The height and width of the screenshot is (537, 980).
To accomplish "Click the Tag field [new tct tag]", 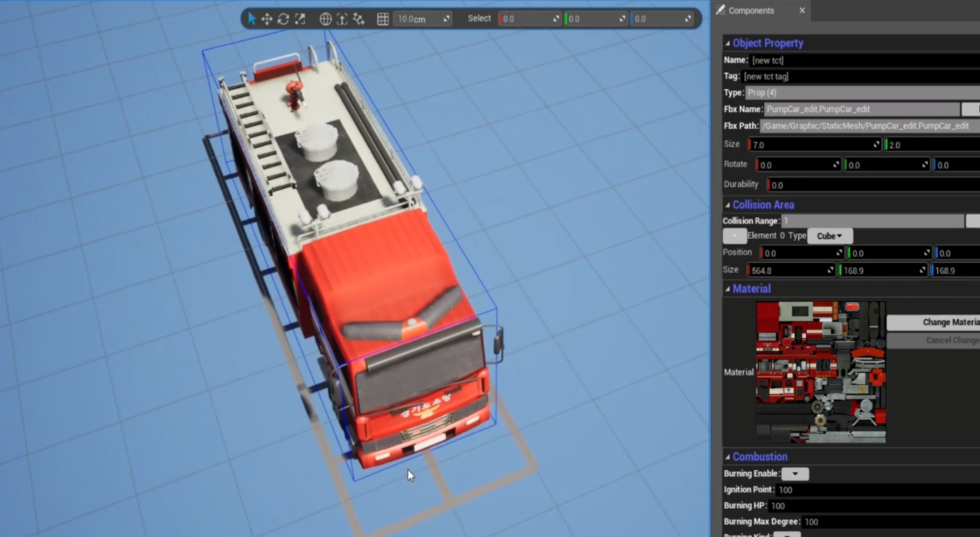I will pos(861,77).
